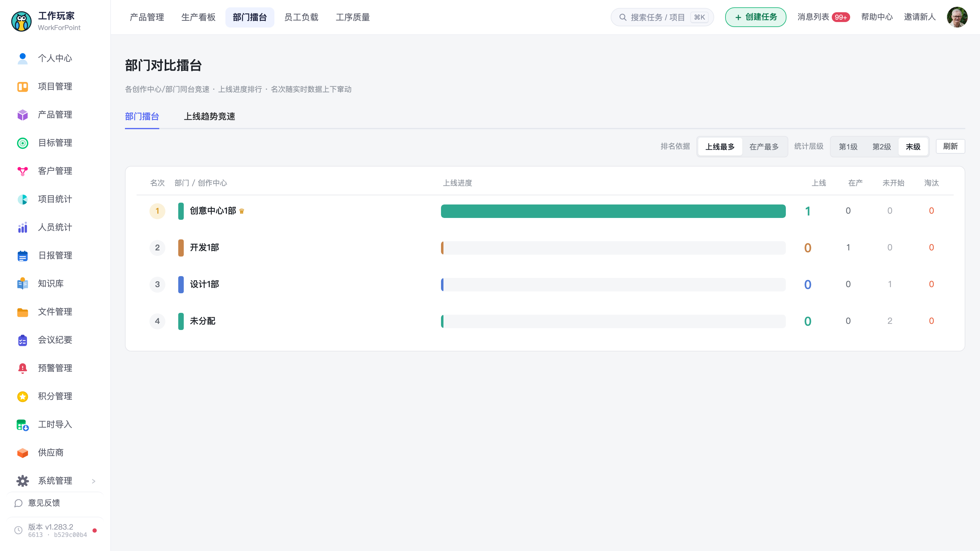Select the 部门擂台 sub-tab
This screenshot has height=551, width=980.
pos(142,116)
